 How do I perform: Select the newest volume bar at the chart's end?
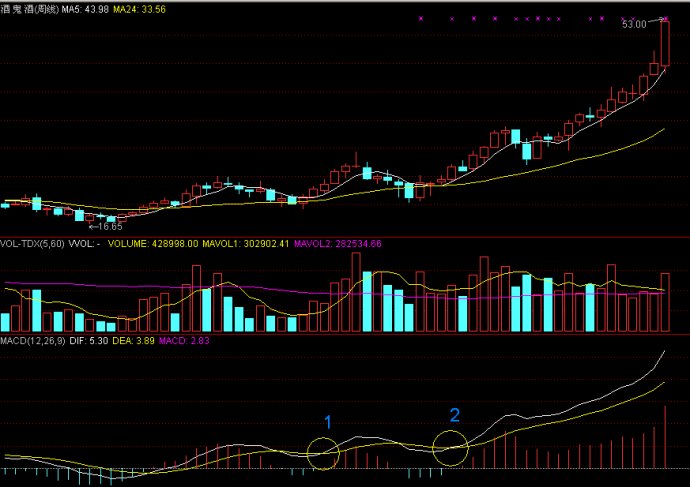[665, 302]
